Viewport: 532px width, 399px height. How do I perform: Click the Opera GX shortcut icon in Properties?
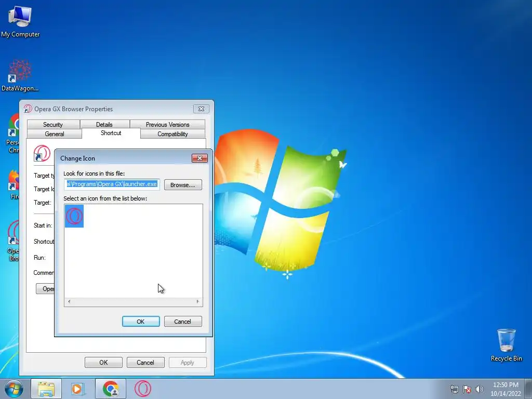coord(42,153)
